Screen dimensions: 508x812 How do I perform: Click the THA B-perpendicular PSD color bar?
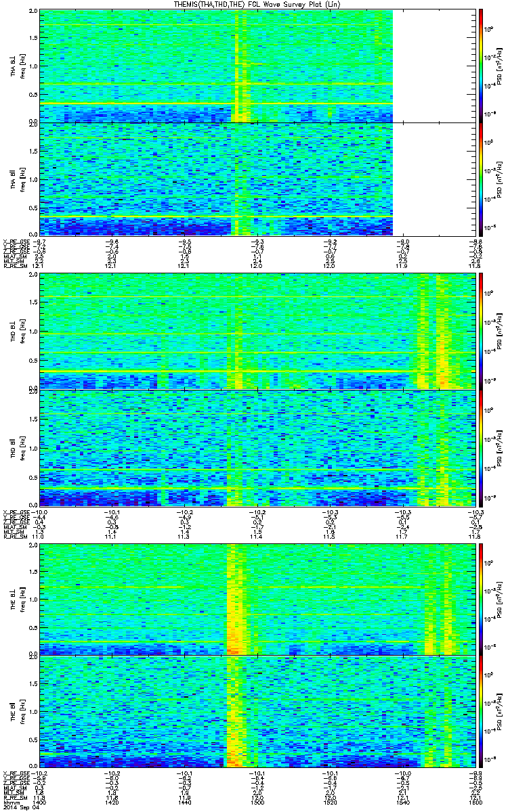point(481,66)
